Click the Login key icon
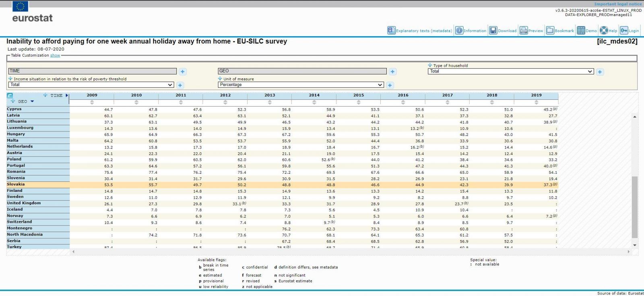The height and width of the screenshot is (296, 644). tap(624, 31)
